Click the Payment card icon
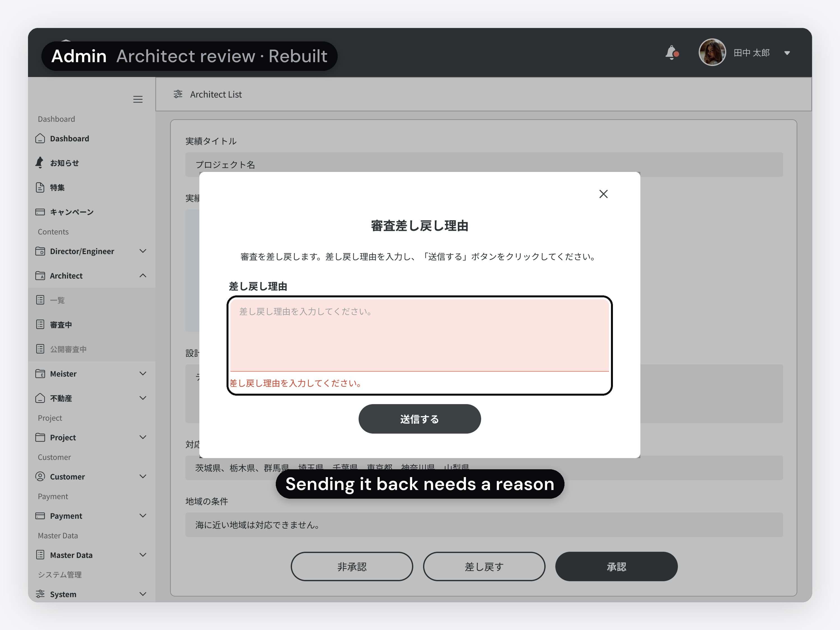Image resolution: width=840 pixels, height=630 pixels. coord(40,516)
